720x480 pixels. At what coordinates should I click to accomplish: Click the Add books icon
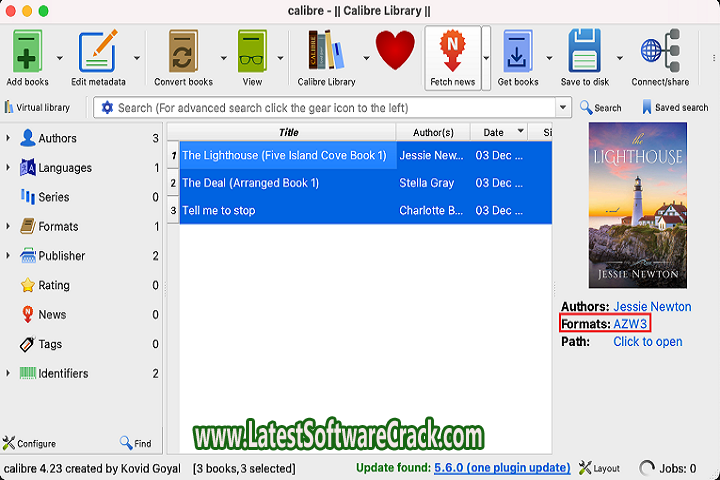point(27,50)
